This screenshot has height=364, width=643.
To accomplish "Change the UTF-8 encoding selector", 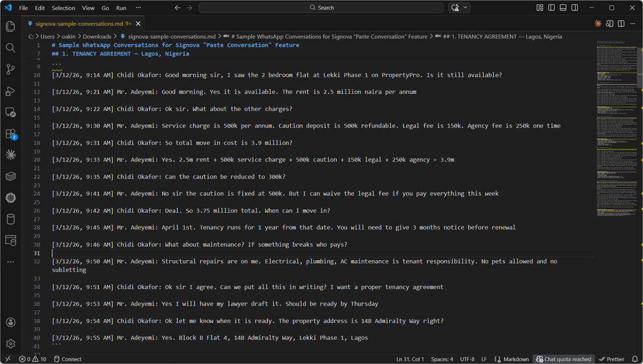I will coord(467,359).
